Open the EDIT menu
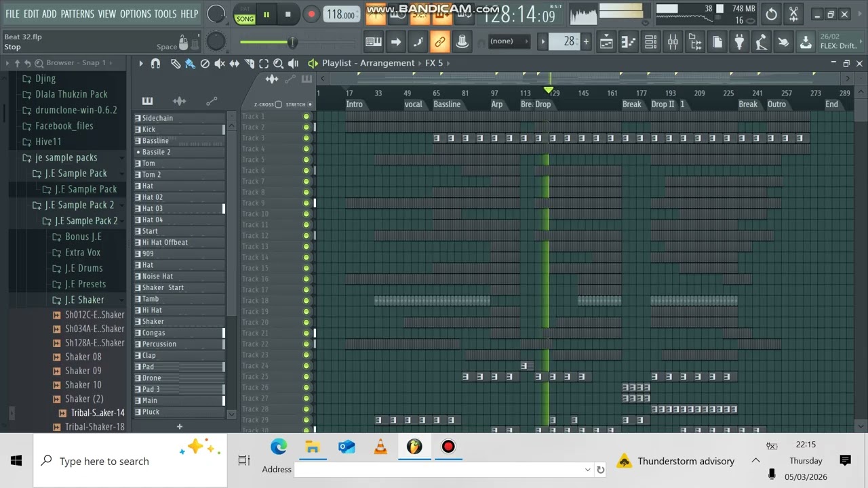The height and width of the screenshot is (488, 868). [x=31, y=14]
